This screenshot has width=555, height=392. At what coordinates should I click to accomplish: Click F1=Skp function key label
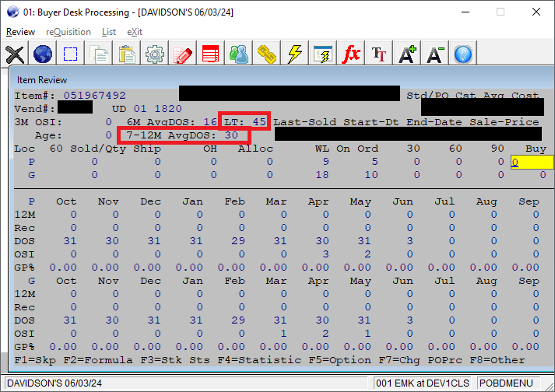tap(35, 360)
